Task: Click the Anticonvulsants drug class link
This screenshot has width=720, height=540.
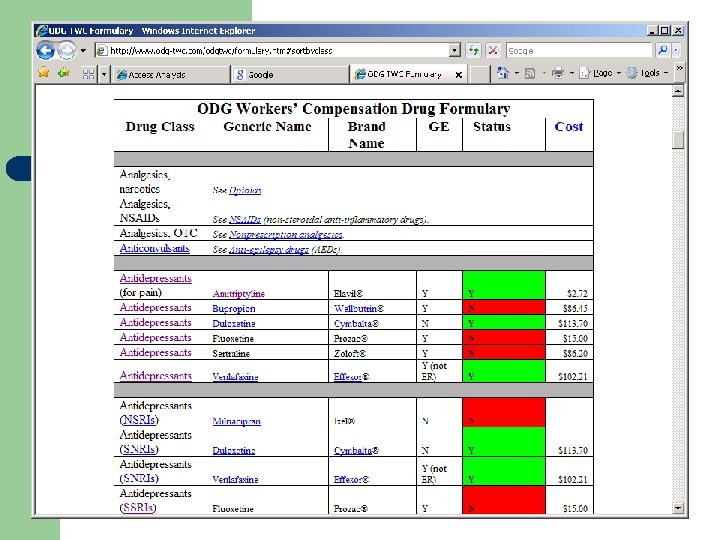Action: (155, 248)
